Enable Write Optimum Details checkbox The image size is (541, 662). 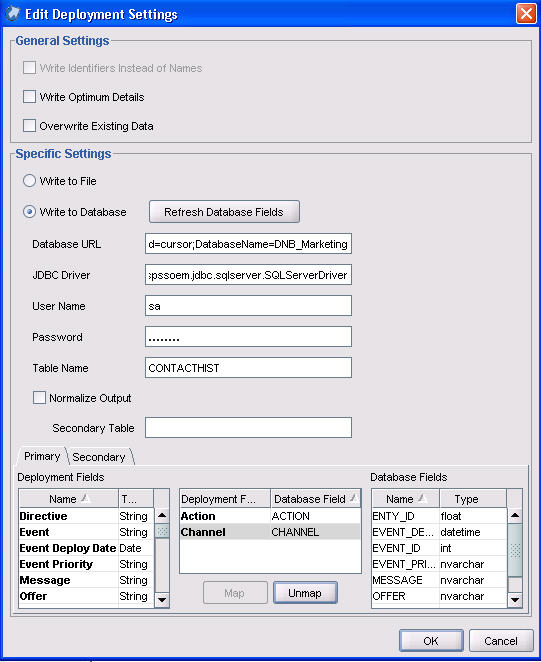[x=29, y=97]
